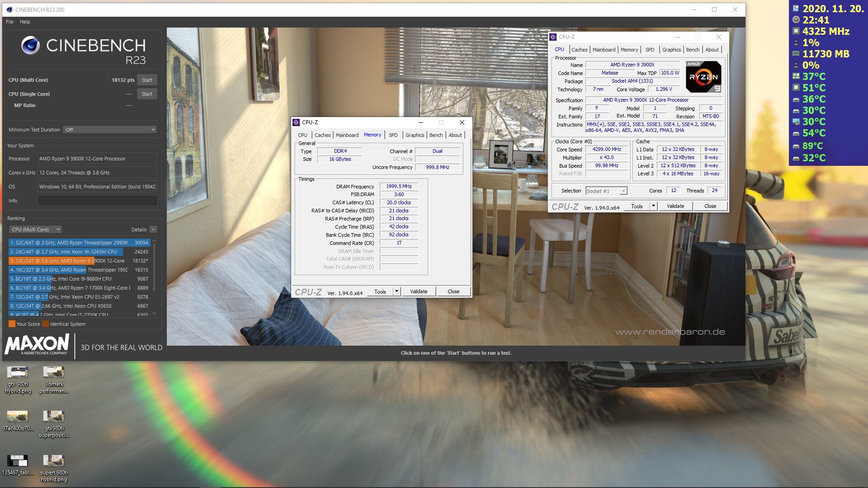
Task: Click Validate in memory CPU-Z window
Action: pos(419,292)
